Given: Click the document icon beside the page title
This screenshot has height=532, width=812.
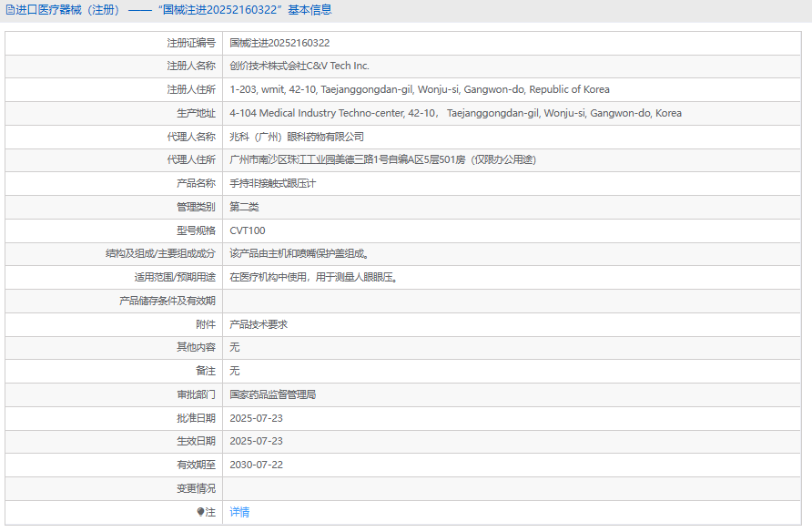Looking at the screenshot, I should click(x=10, y=10).
